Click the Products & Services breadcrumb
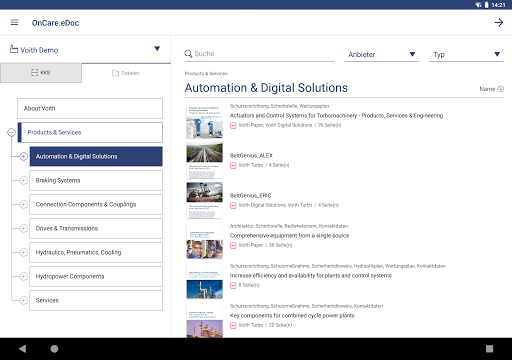Viewport: 512px width, 360px height. (x=206, y=73)
